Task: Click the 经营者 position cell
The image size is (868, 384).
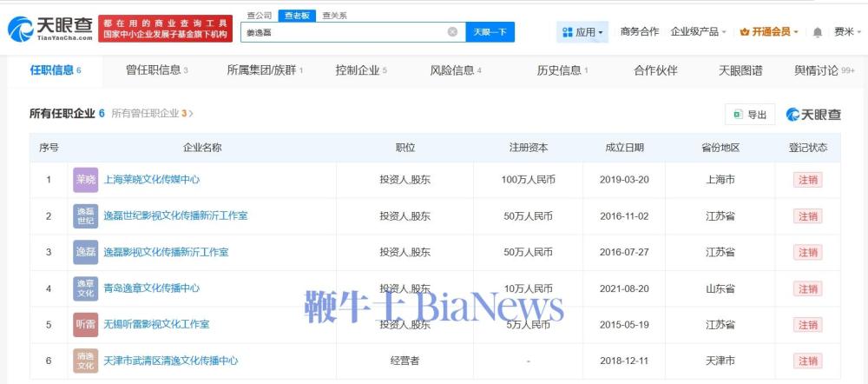Action: click(x=404, y=361)
